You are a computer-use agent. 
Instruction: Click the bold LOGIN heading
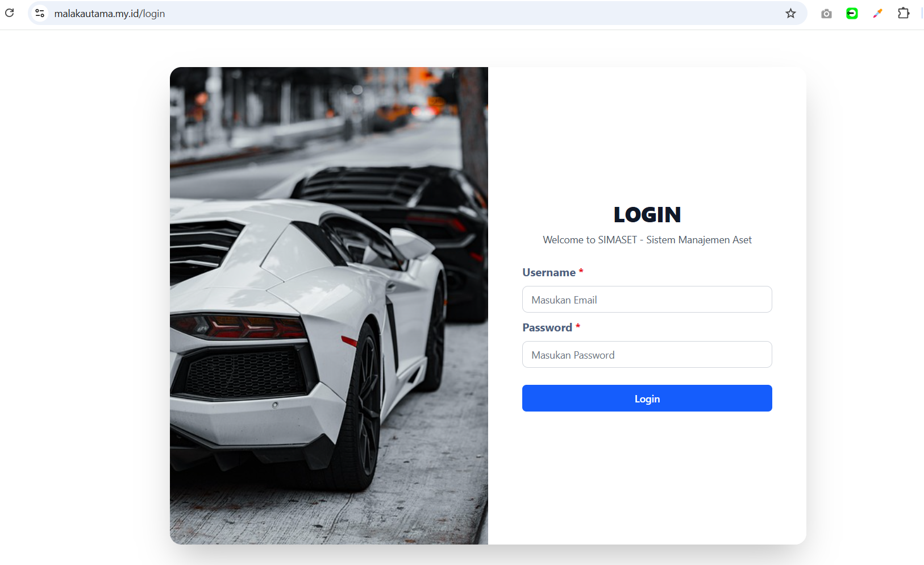click(x=647, y=215)
